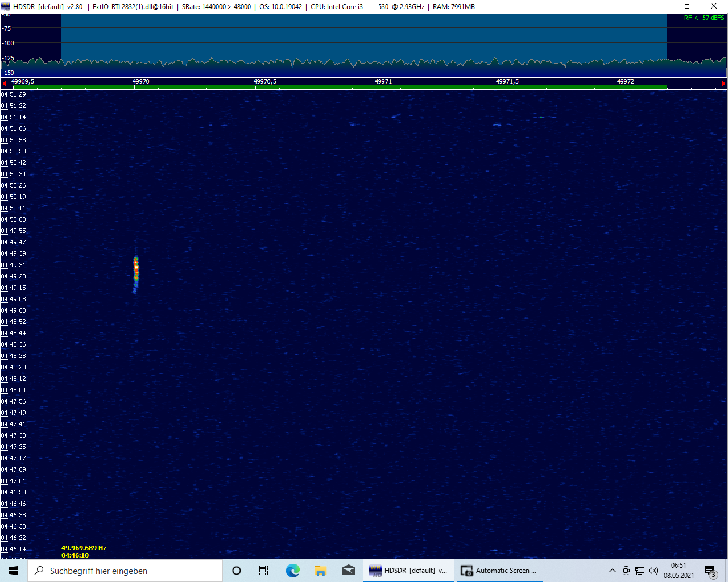Click the waterfall timestamp 04:51:29
The image size is (728, 582).
pyautogui.click(x=13, y=94)
